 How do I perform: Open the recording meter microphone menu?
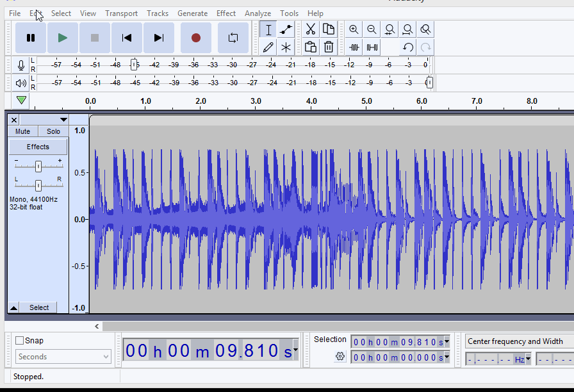[21, 65]
